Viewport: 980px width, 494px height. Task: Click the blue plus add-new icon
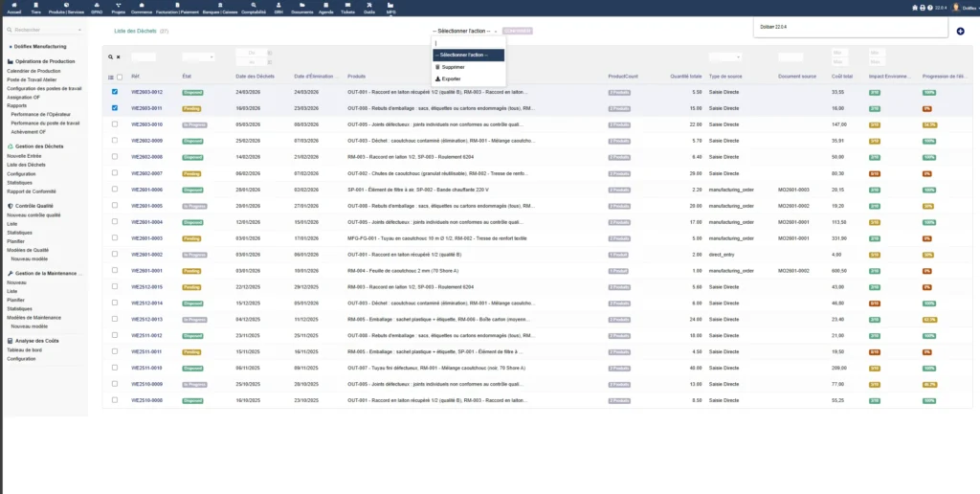[960, 32]
